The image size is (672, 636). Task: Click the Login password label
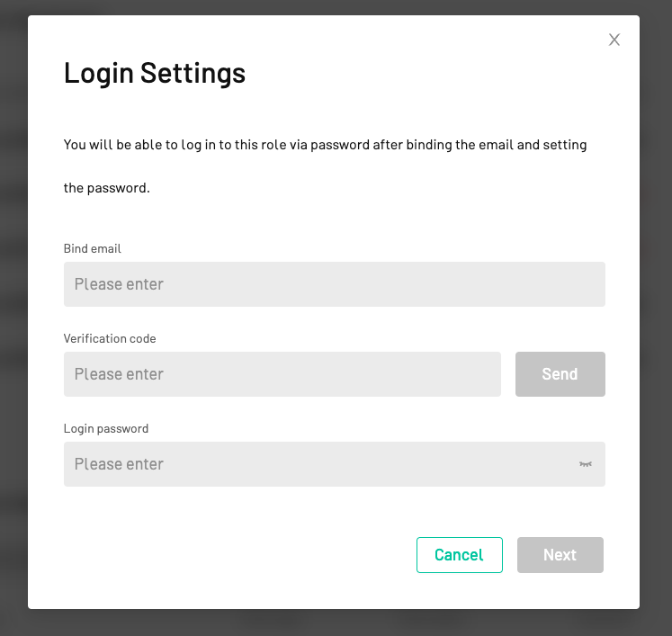tap(106, 428)
